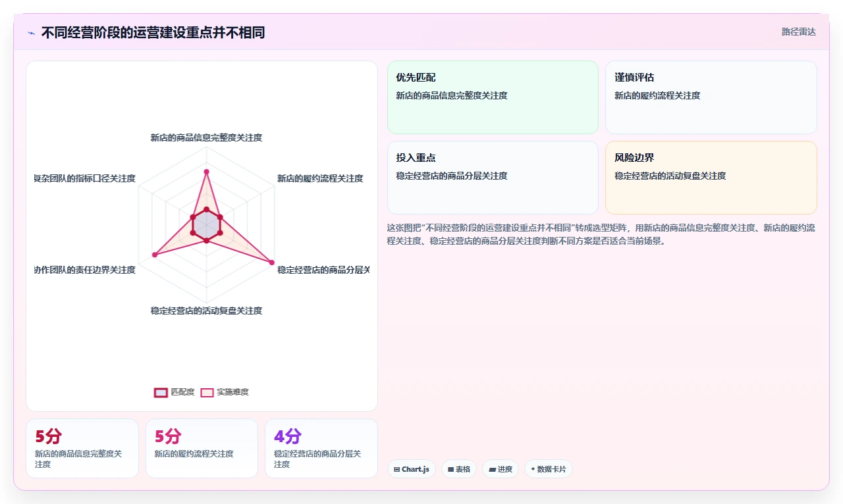The image size is (843, 504).
Task: Click the description paragraph starting 这张图把
Action: click(601, 234)
